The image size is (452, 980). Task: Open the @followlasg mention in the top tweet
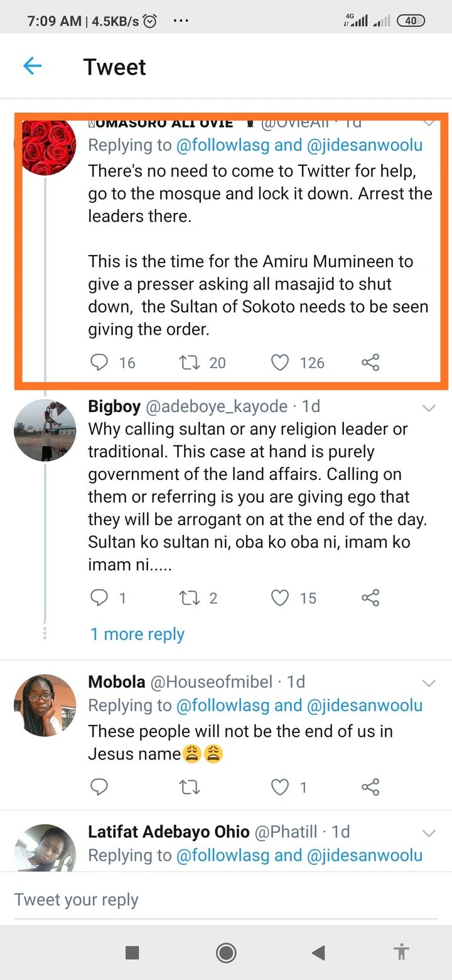click(223, 145)
